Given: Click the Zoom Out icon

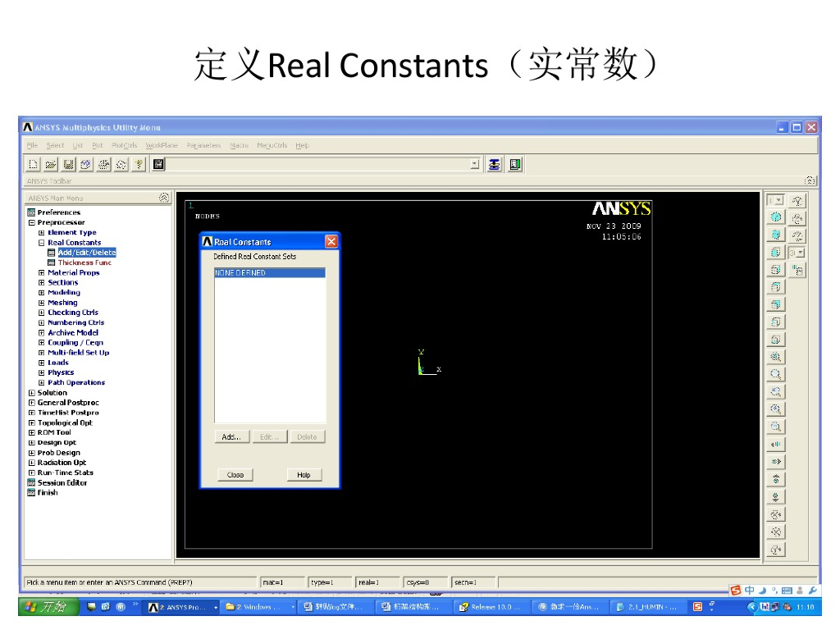Looking at the screenshot, I should pyautogui.click(x=775, y=427).
